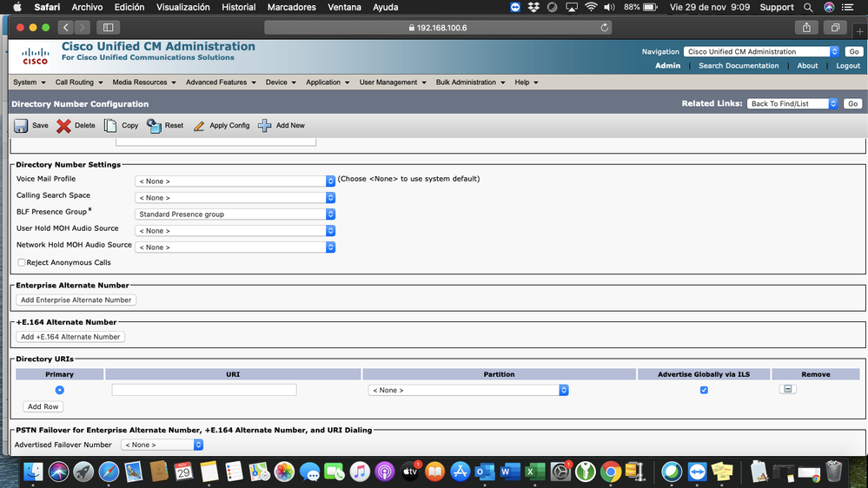
Task: Launch Google Chrome from the Dock
Action: pyautogui.click(x=611, y=472)
